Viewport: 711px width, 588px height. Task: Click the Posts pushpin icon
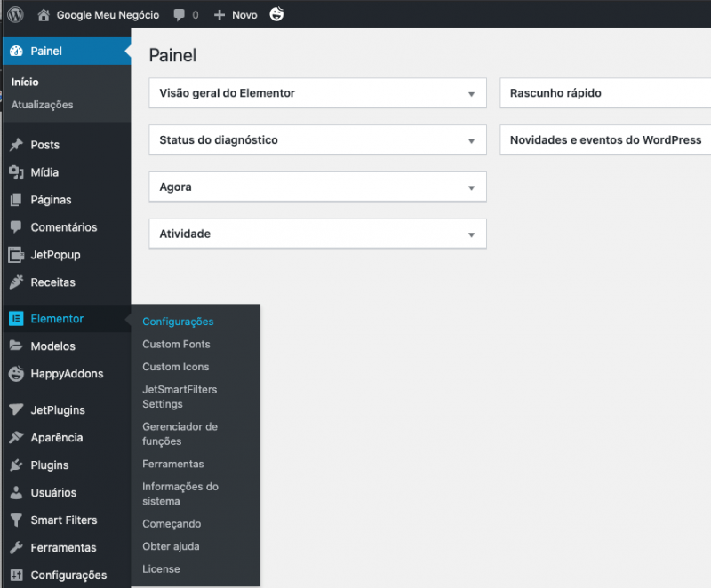(x=16, y=145)
